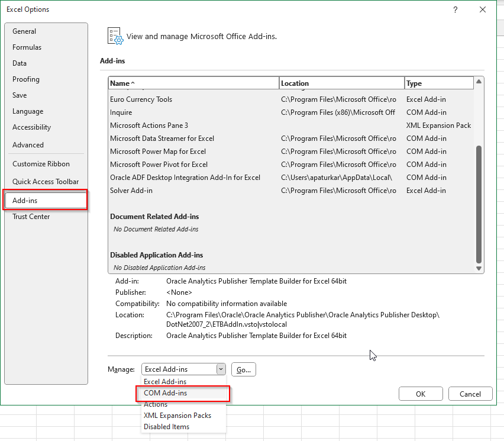This screenshot has height=441, width=504.
Task: Sort by the Type column header
Action: coord(439,83)
